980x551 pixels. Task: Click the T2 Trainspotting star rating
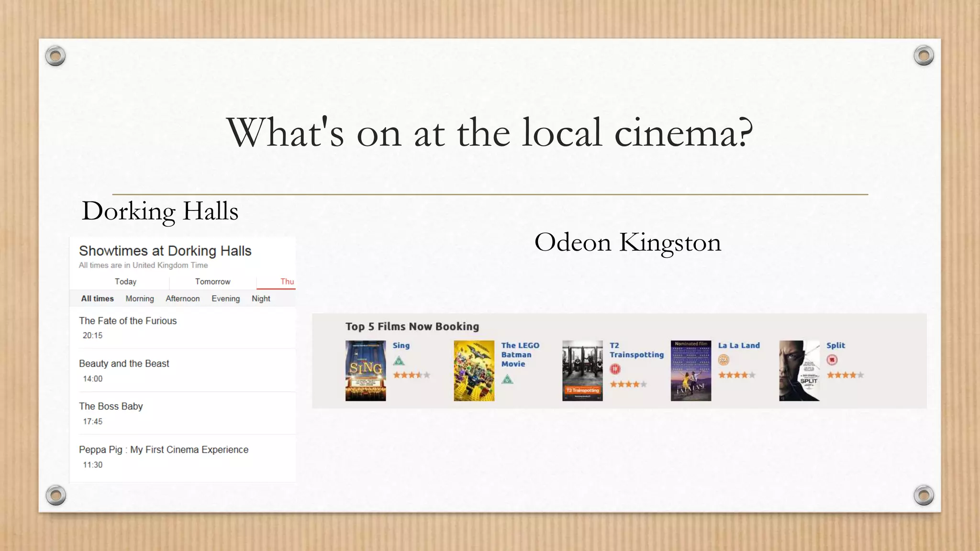[x=628, y=384]
